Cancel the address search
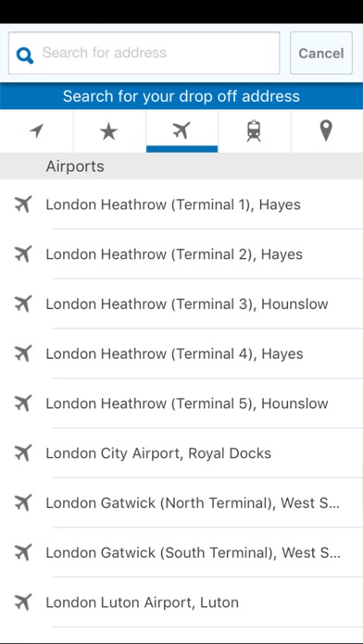 [321, 53]
